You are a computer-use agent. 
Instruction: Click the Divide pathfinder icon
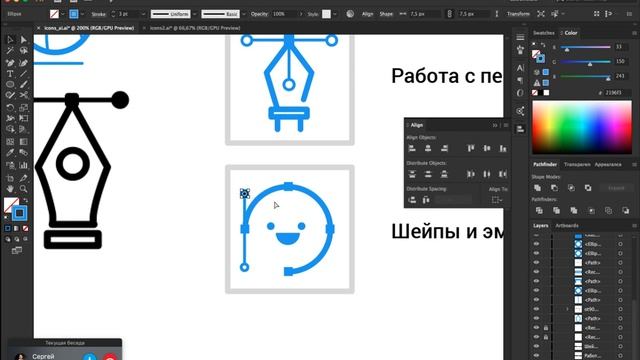539,211
